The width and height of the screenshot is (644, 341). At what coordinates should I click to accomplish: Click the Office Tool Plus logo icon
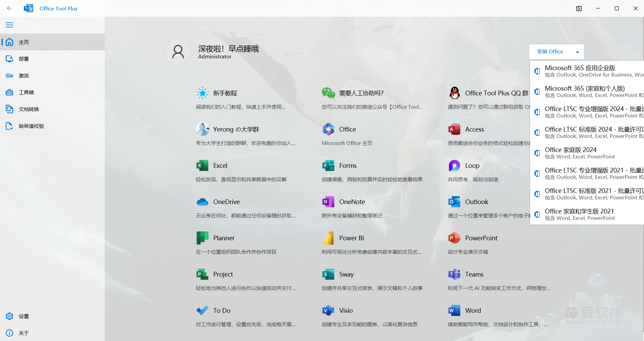tap(29, 8)
